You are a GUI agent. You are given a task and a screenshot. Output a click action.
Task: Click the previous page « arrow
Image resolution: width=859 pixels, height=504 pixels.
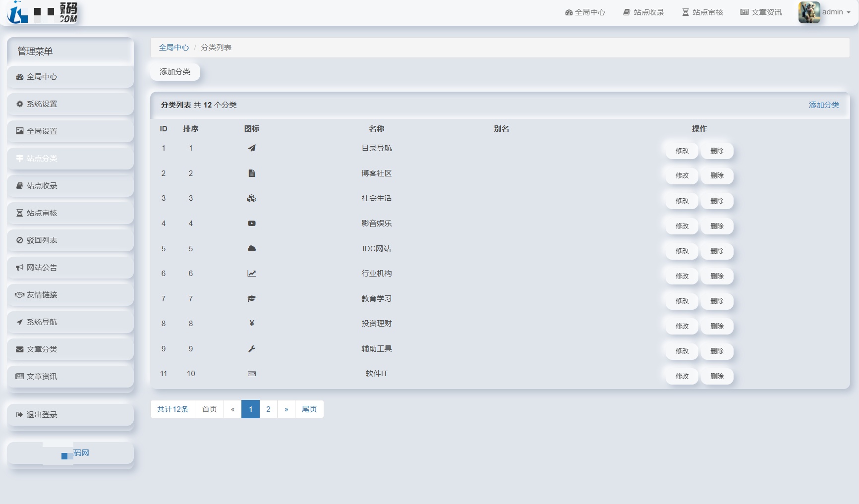(x=233, y=409)
